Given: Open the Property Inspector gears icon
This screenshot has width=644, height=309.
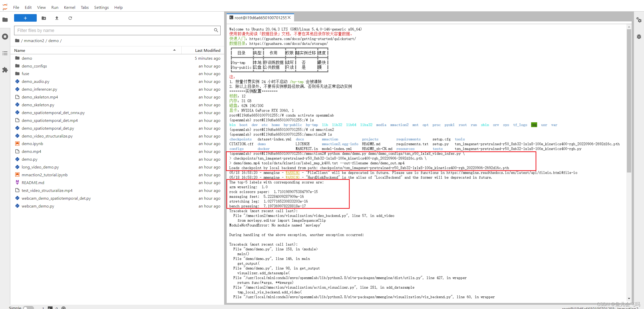Looking at the screenshot, I should click(x=639, y=20).
